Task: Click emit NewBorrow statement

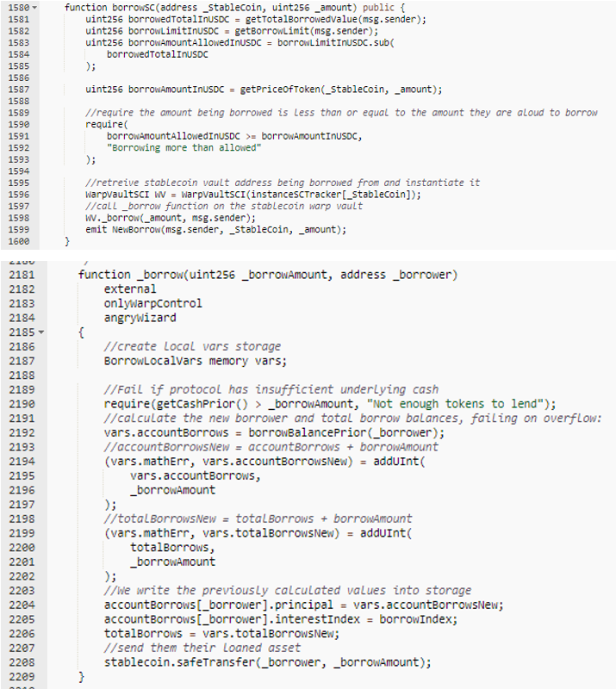Action: point(216,230)
